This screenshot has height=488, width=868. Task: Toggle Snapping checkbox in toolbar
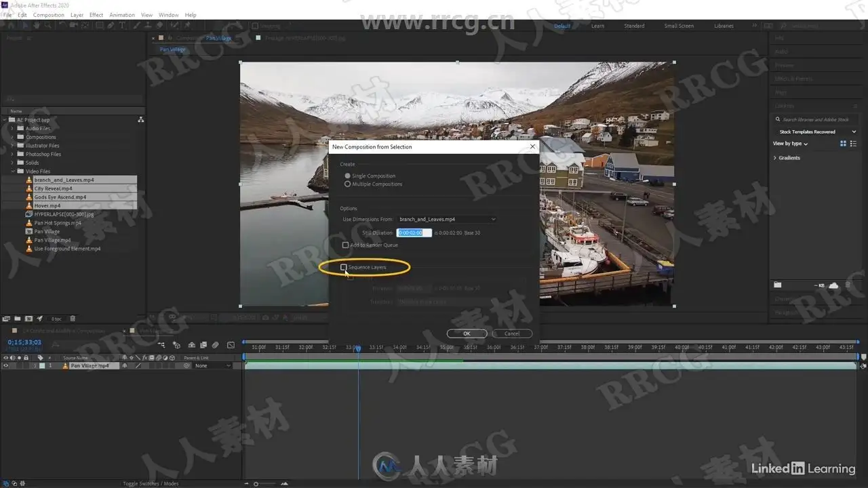point(255,26)
